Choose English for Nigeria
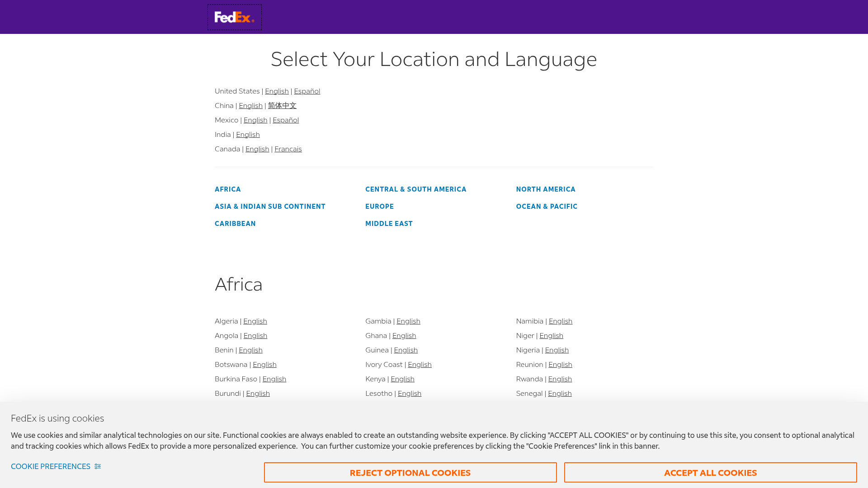Image resolution: width=868 pixels, height=488 pixels. pos(557,350)
